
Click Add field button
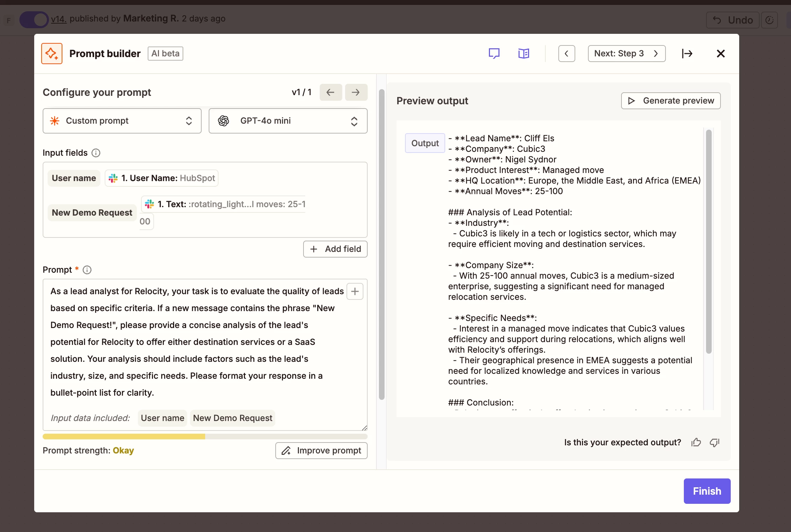coord(335,249)
